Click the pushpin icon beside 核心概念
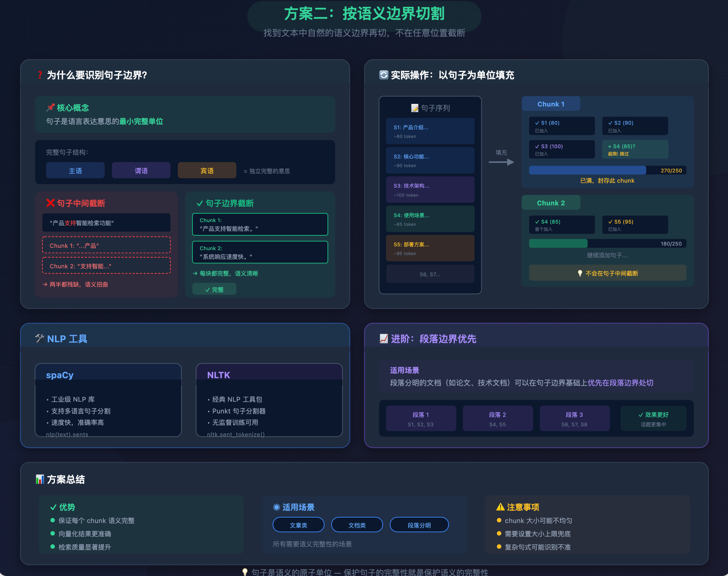Image resolution: width=728 pixels, height=576 pixels. (x=50, y=108)
